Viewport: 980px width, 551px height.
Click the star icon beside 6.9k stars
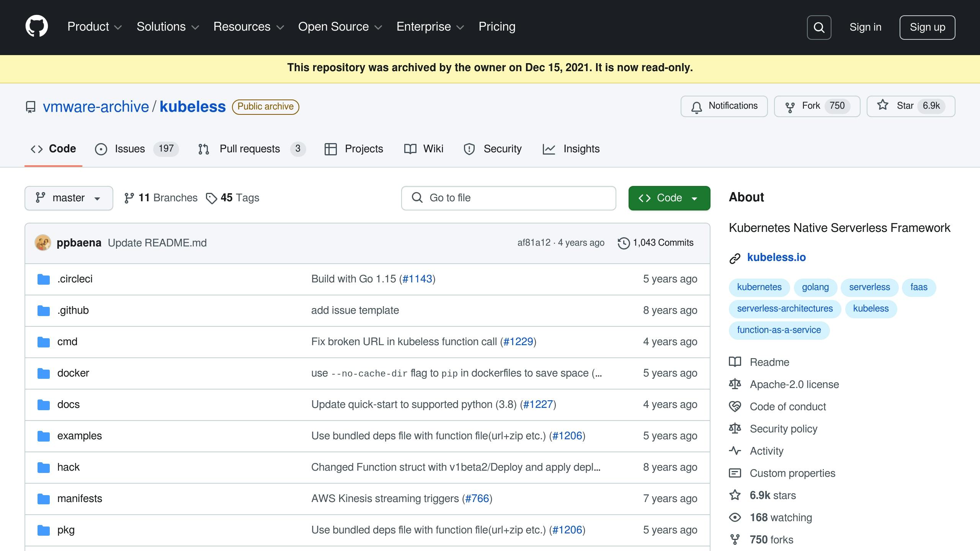point(735,495)
